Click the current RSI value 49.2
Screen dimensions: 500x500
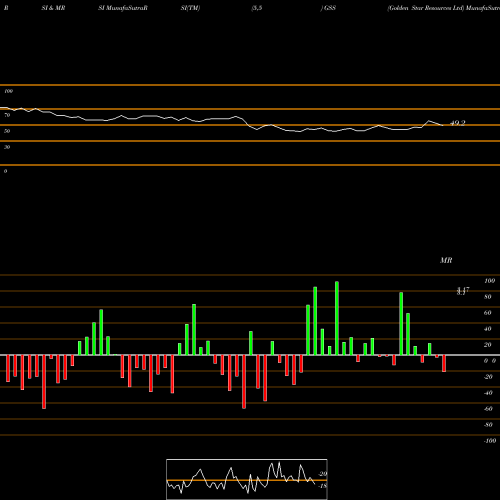tap(457, 123)
